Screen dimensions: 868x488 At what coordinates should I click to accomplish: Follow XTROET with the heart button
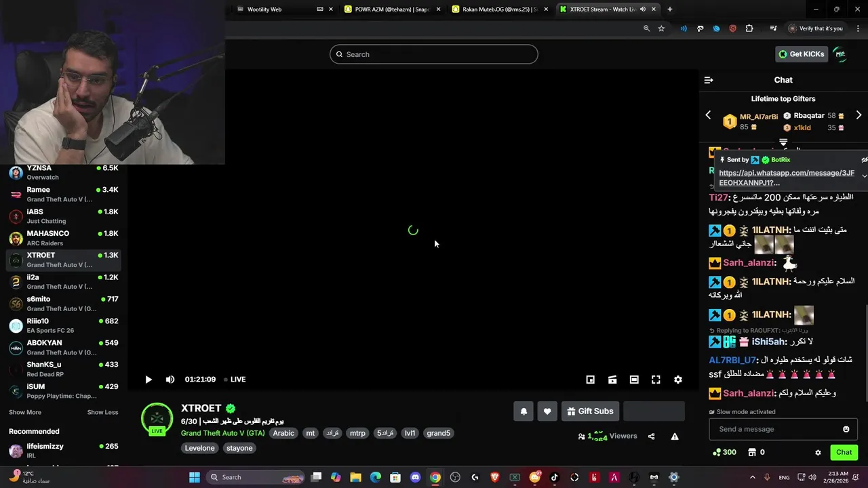(547, 411)
